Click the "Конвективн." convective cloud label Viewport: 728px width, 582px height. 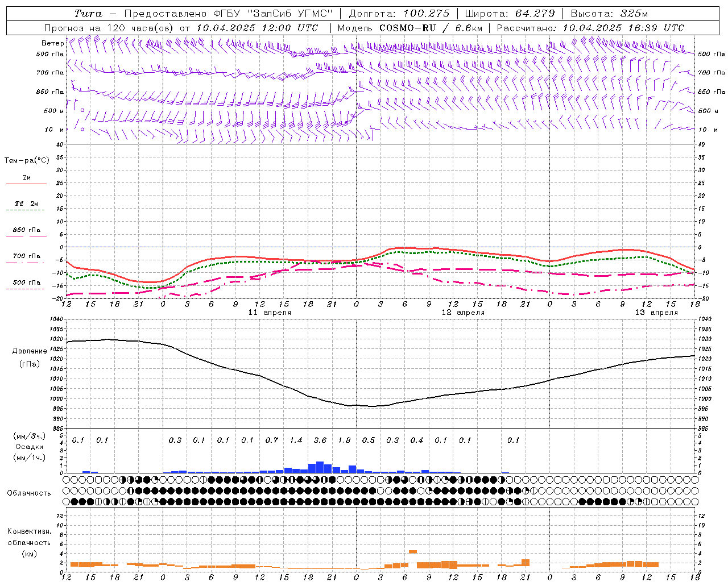[29, 531]
